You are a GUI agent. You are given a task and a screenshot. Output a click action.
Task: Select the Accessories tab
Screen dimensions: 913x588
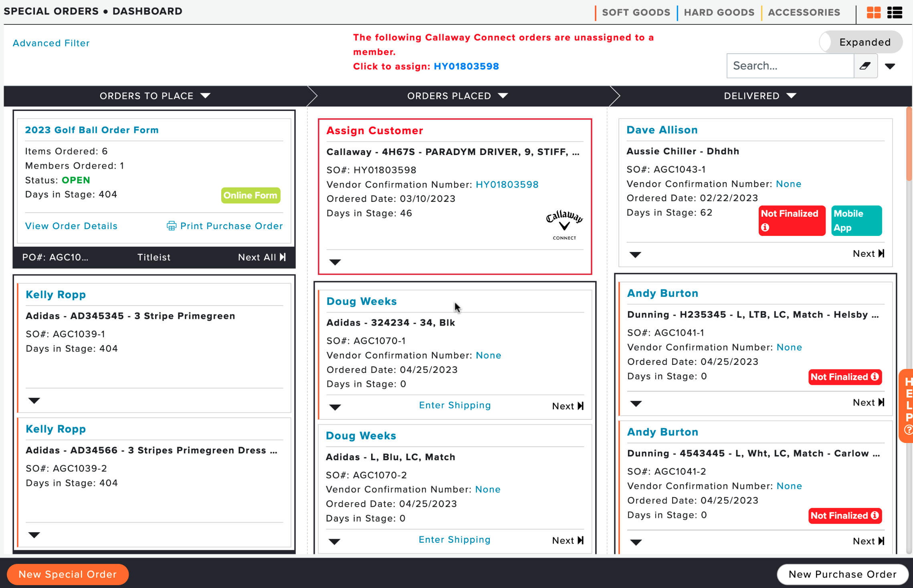tap(804, 12)
